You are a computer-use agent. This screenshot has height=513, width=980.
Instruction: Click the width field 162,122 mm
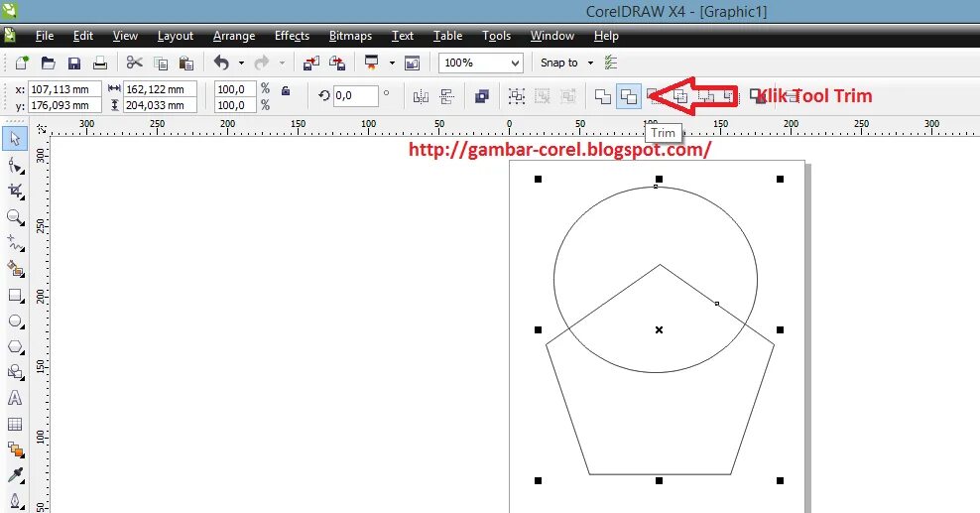pos(160,89)
